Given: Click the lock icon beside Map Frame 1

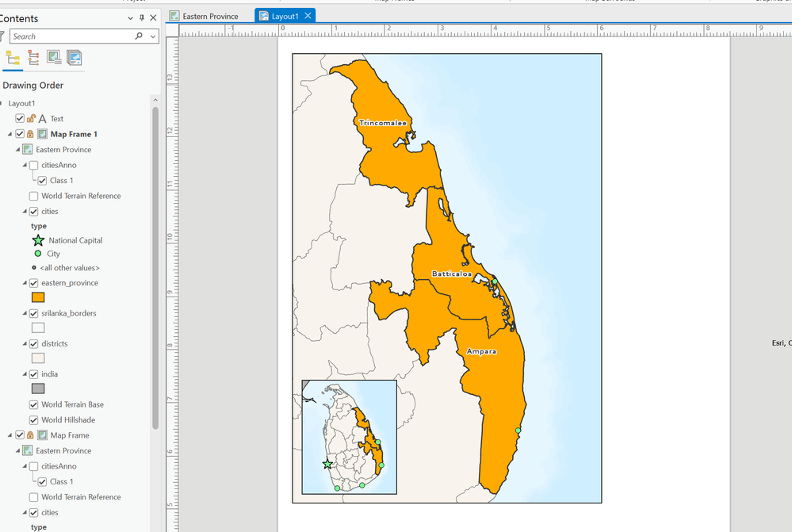Looking at the screenshot, I should coord(30,134).
